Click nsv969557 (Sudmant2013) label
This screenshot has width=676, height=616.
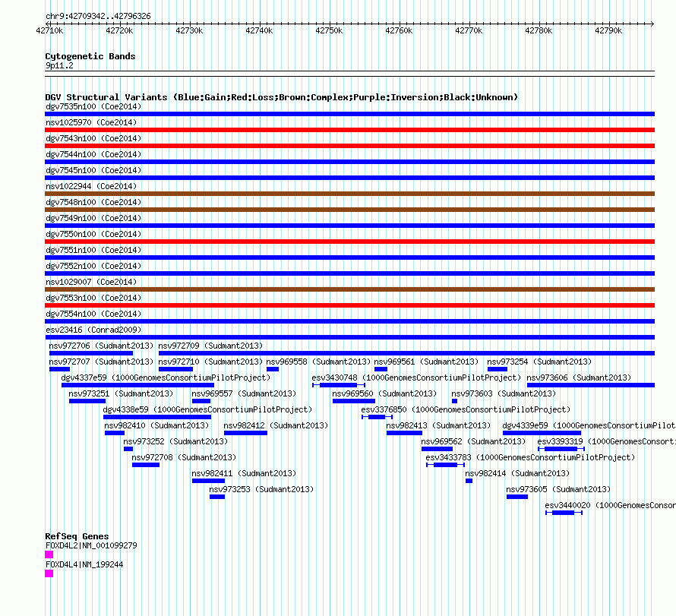pos(244,393)
